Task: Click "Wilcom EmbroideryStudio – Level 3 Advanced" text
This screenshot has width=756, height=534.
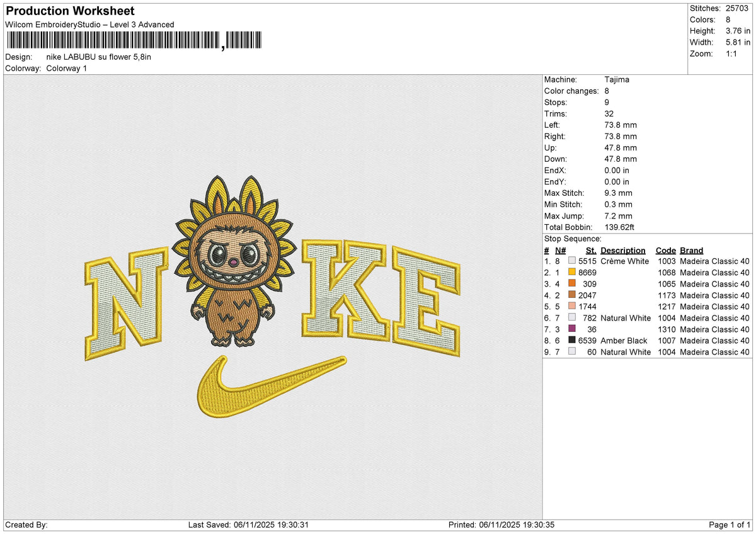Action: click(x=89, y=25)
